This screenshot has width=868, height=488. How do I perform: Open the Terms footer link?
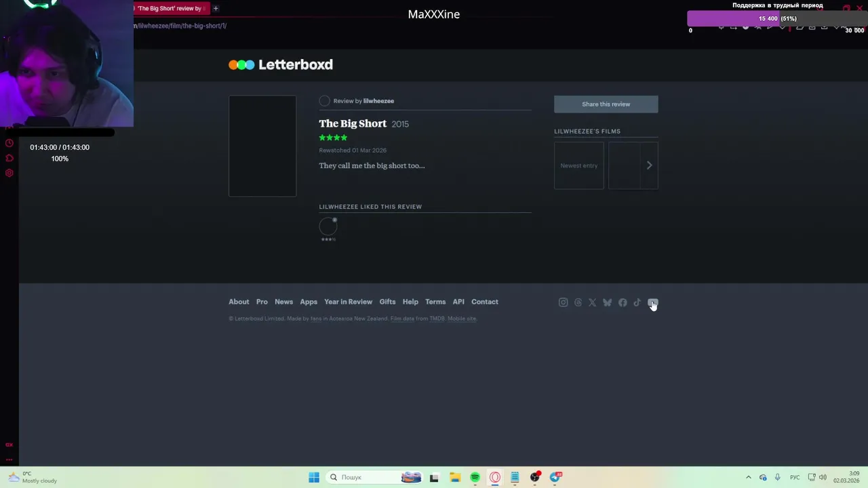point(435,302)
